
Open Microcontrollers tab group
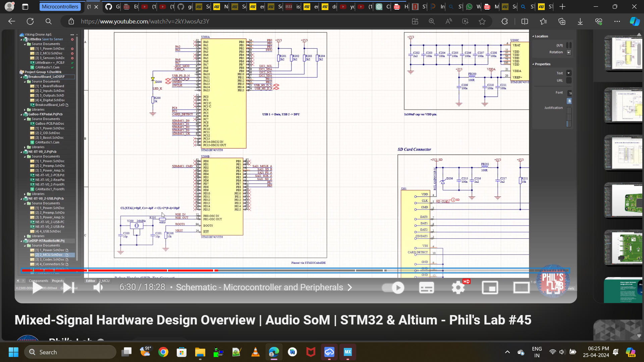(x=60, y=7)
